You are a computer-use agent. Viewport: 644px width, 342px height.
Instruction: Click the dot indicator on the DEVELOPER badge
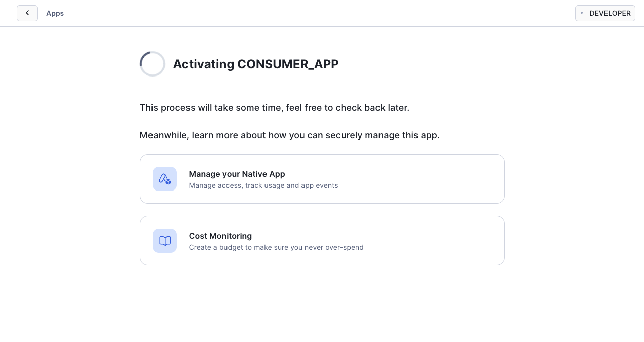[582, 13]
